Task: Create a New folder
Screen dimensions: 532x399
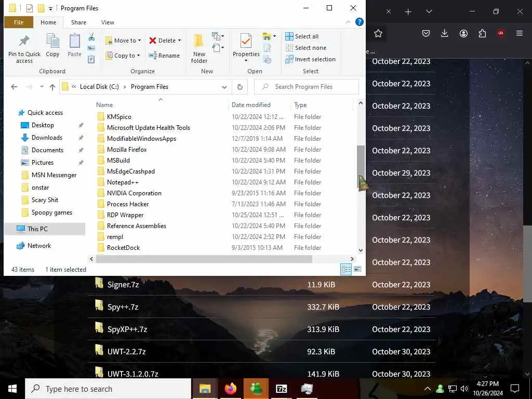Action: tap(199, 48)
